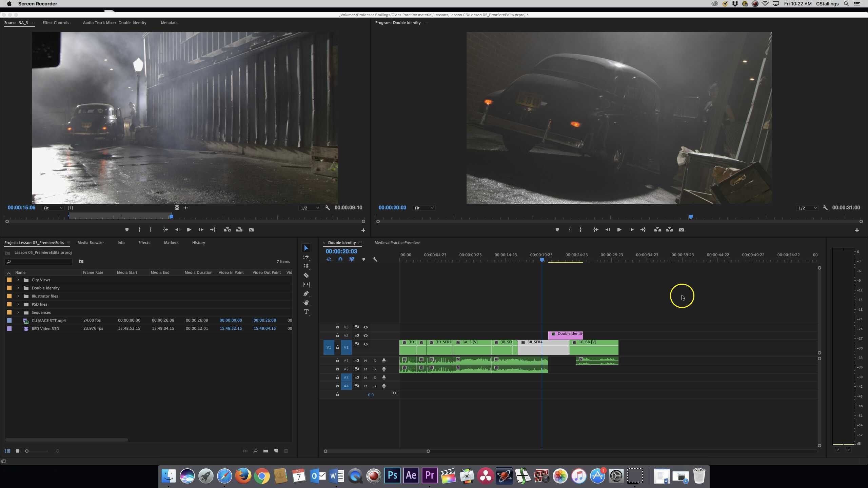868x488 pixels.
Task: Switch to the Effect Controls tab
Action: (x=56, y=23)
